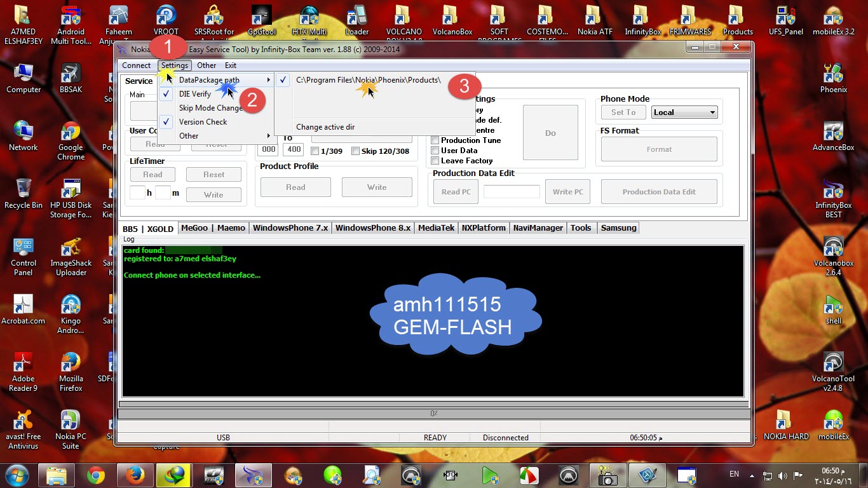Launch VolcanoTool v2.4.8 shortcut
Viewport: 868px width, 488px height.
pyautogui.click(x=833, y=372)
